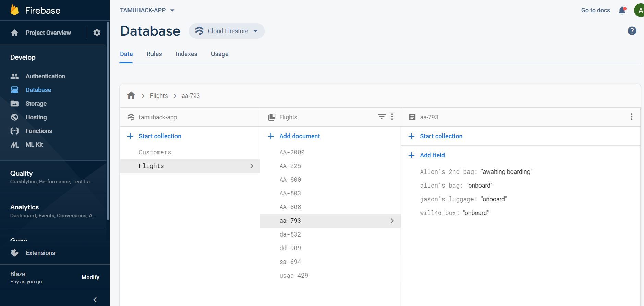The width and height of the screenshot is (644, 306).
Task: Click the Functions brackets icon
Action: 14,131
